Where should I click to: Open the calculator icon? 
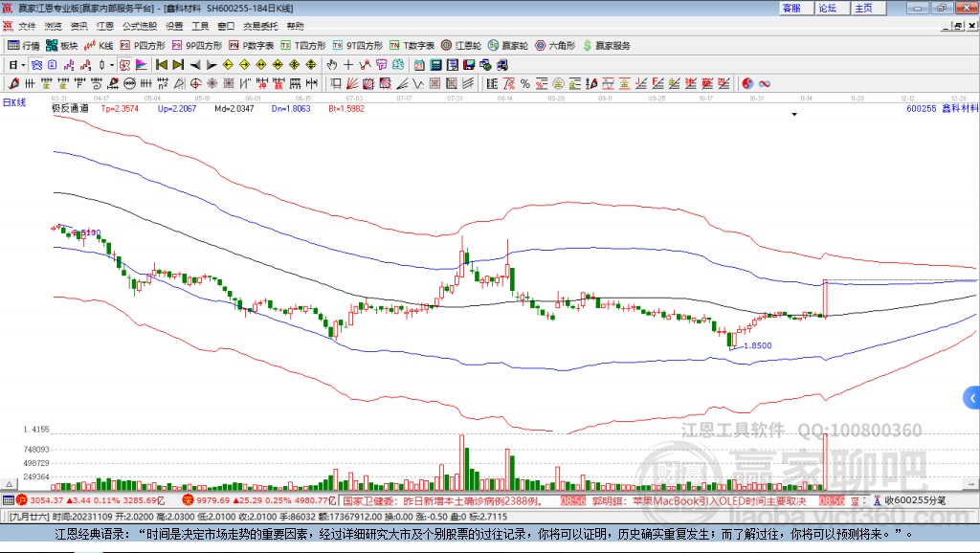coord(435,65)
